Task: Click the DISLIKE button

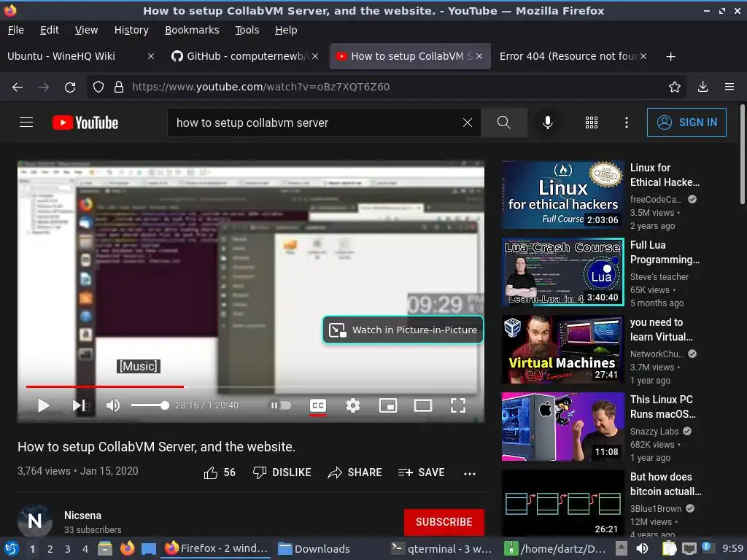Action: [x=282, y=472]
